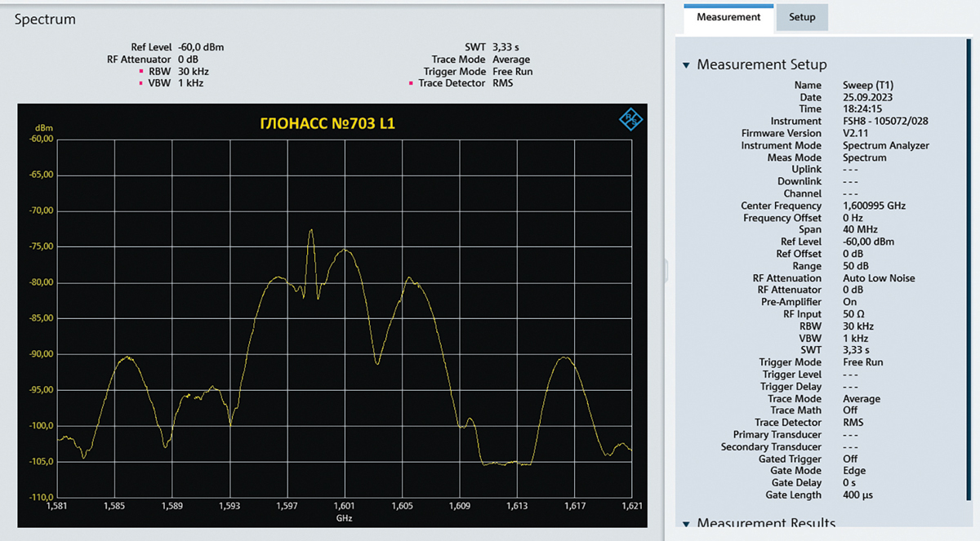Toggle the Trace Math Off setting
This screenshot has height=541, width=980.
pyautogui.click(x=849, y=410)
